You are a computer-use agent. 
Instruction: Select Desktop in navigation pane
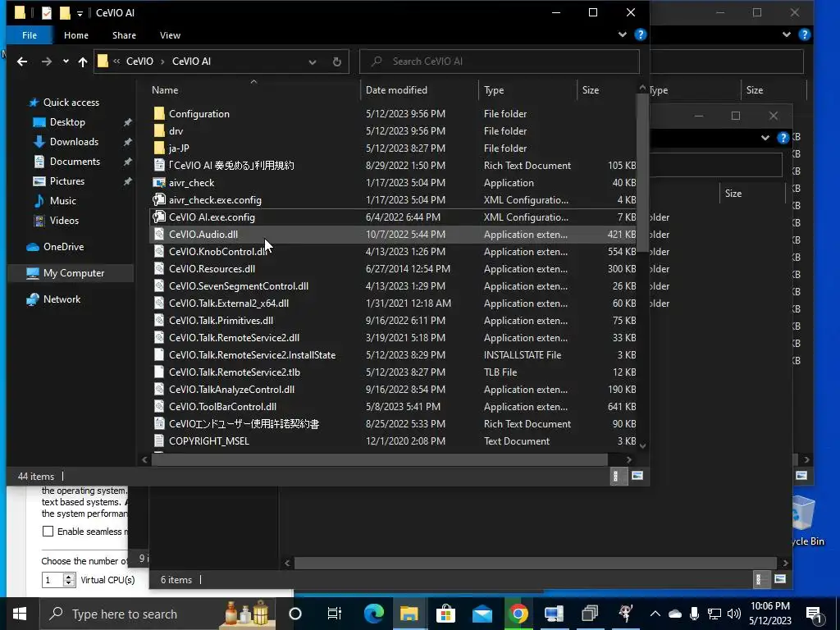67,122
